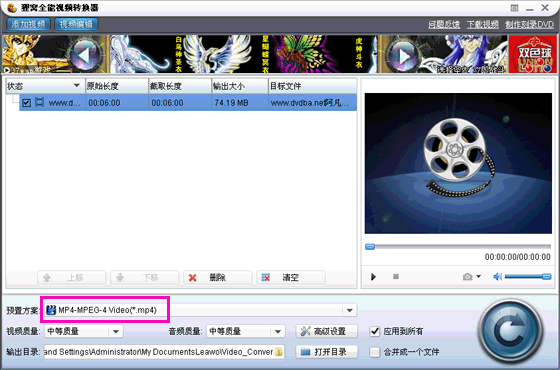The image size is (560, 370).
Task: Open the 状态 column dropdown arrow
Action: point(76,86)
